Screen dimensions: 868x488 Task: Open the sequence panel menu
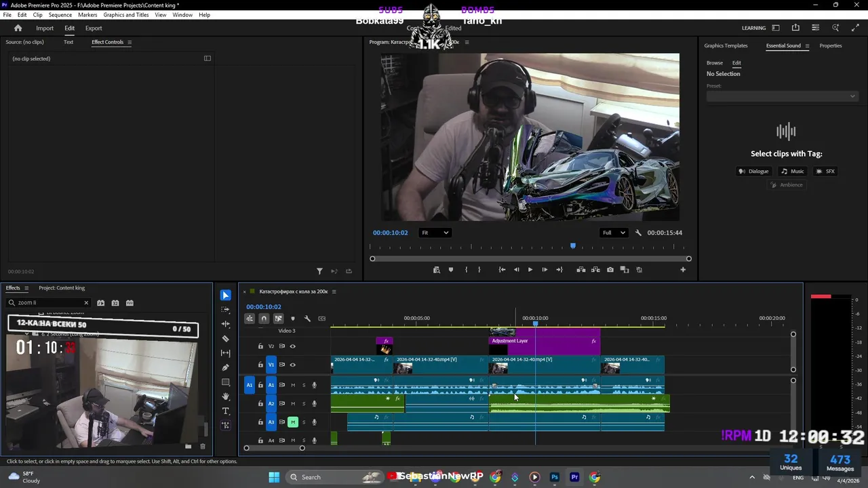pyautogui.click(x=334, y=291)
